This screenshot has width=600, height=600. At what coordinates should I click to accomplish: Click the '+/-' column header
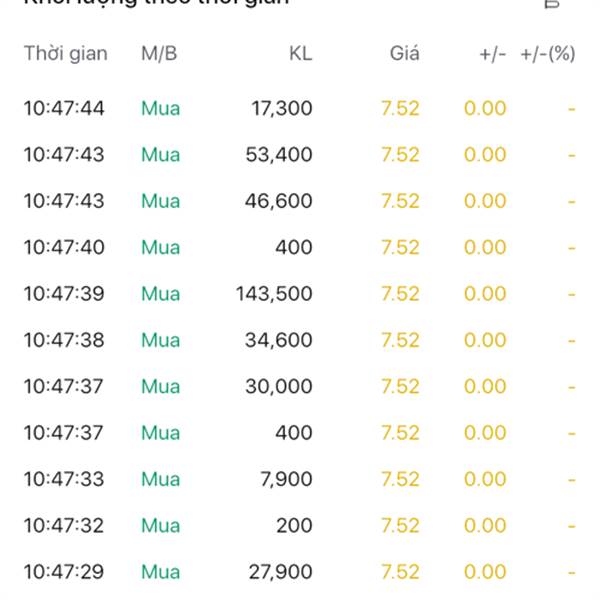[492, 54]
